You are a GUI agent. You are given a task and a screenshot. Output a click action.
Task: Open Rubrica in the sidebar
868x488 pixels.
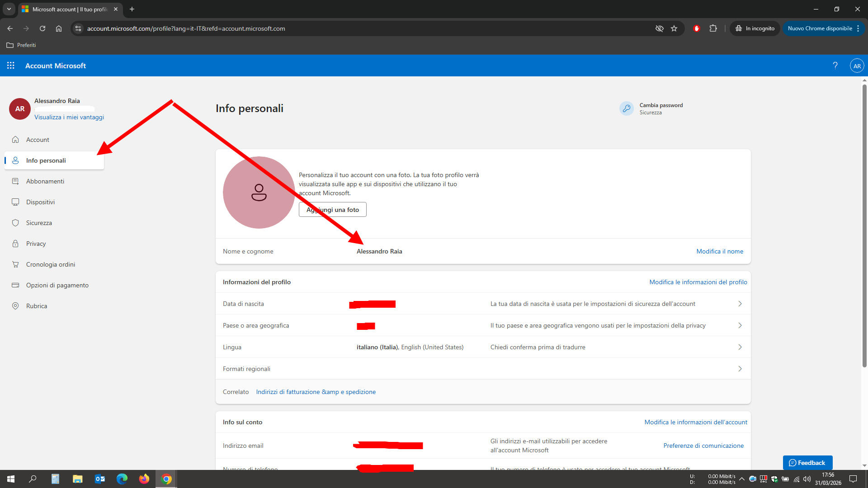coord(54,306)
